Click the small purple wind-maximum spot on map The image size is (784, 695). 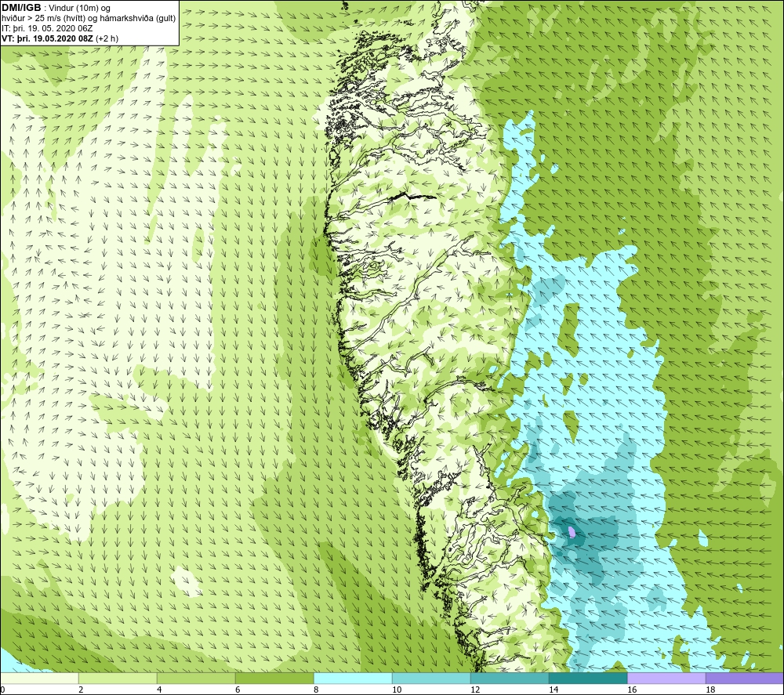click(x=572, y=532)
